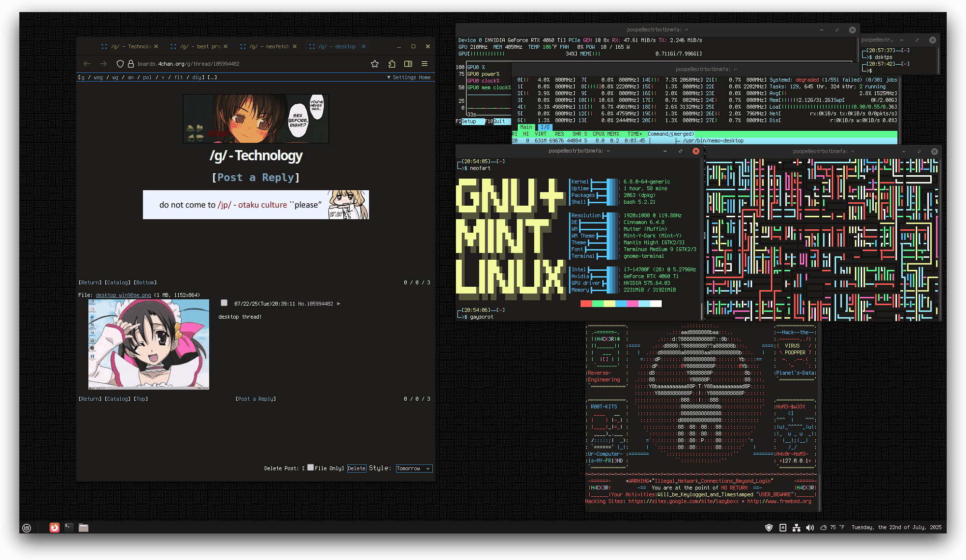Click the post menu arrow beside No.105994482
Viewport: 966px width, 560px height.
pyautogui.click(x=339, y=304)
